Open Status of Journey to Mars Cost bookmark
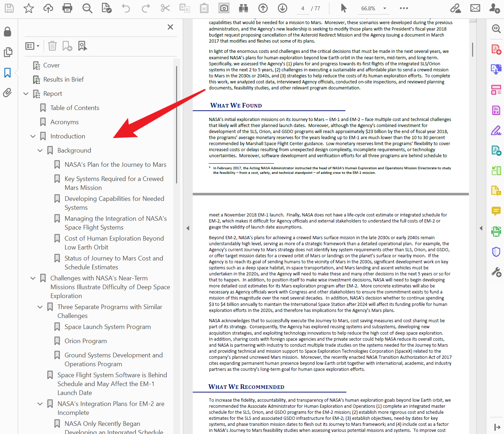 114,263
